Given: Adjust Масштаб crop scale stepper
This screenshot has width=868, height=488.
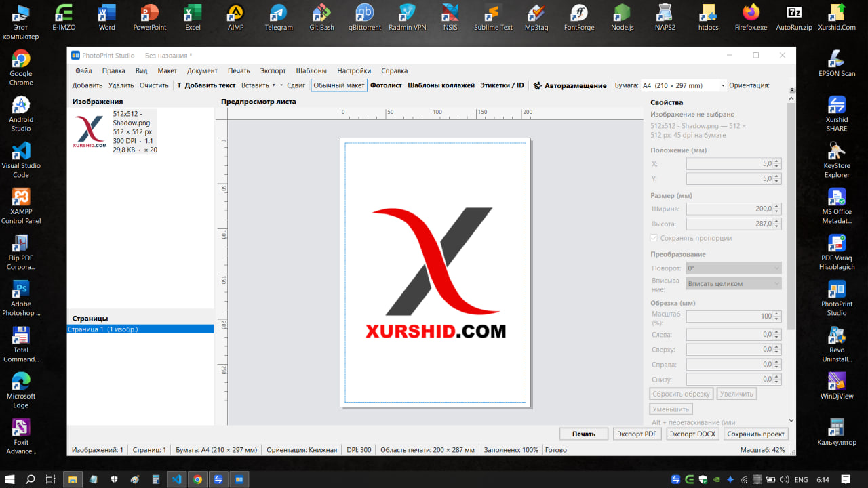Looking at the screenshot, I should coord(777,316).
